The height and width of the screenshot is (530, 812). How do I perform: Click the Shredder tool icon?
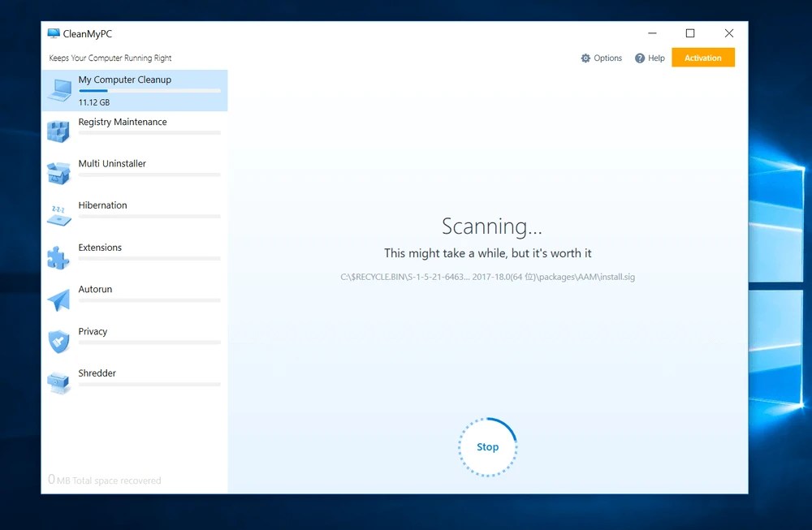pos(58,381)
